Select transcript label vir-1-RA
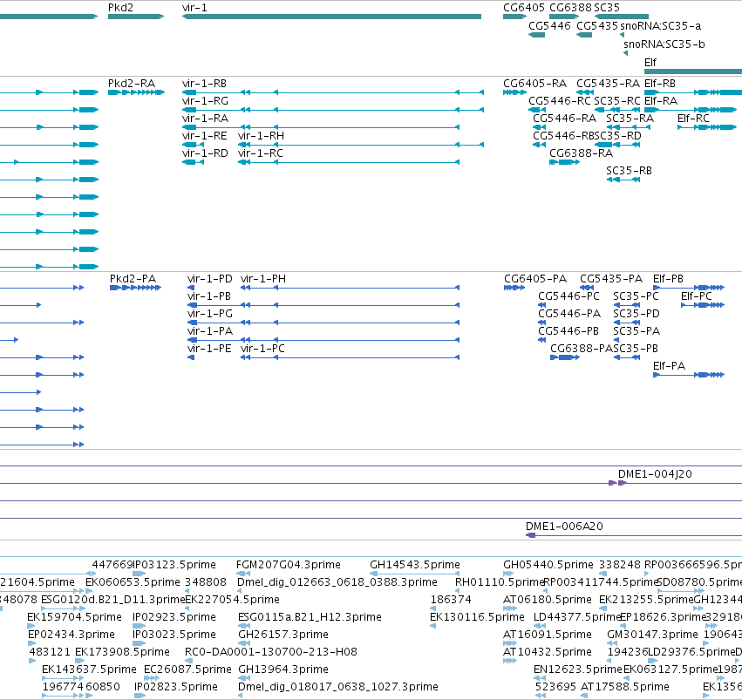This screenshot has width=742, height=700. [x=206, y=119]
